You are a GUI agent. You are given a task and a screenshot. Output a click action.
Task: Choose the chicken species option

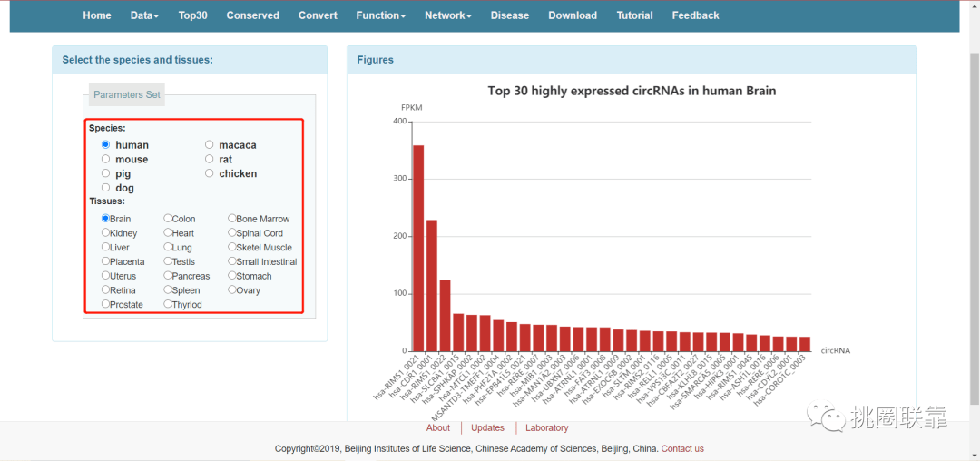click(x=210, y=173)
